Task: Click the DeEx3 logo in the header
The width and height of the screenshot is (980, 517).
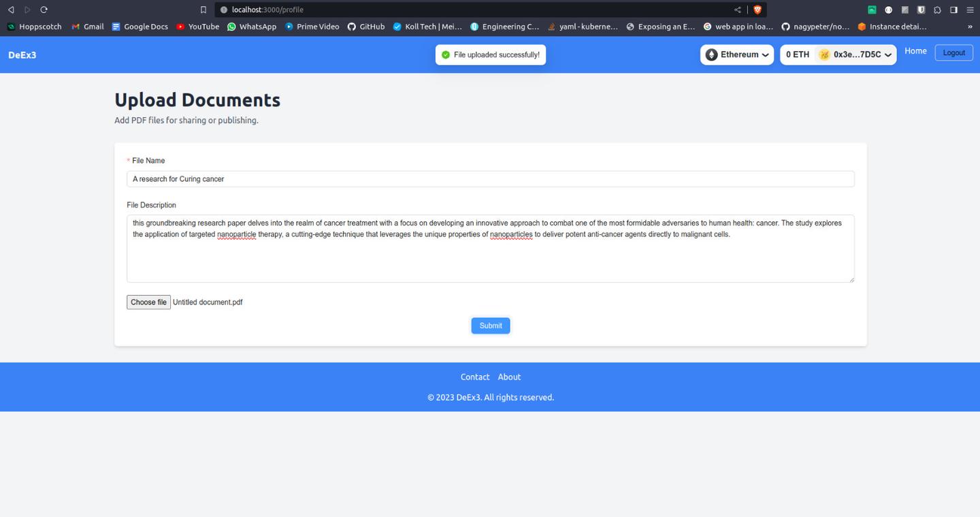Action: tap(22, 54)
